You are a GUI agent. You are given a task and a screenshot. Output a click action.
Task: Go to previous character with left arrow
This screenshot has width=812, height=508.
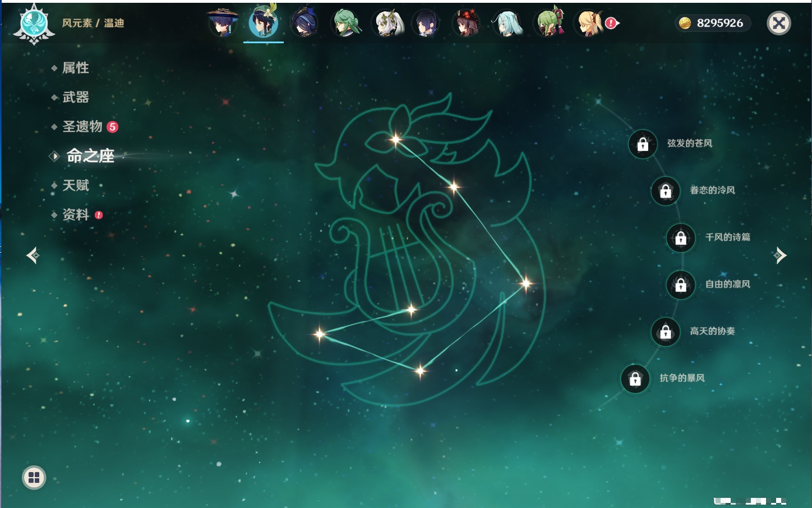33,255
